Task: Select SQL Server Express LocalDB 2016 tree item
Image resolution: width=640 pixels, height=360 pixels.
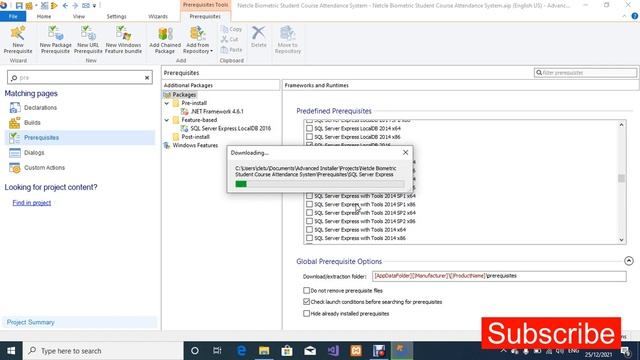Action: (230, 128)
